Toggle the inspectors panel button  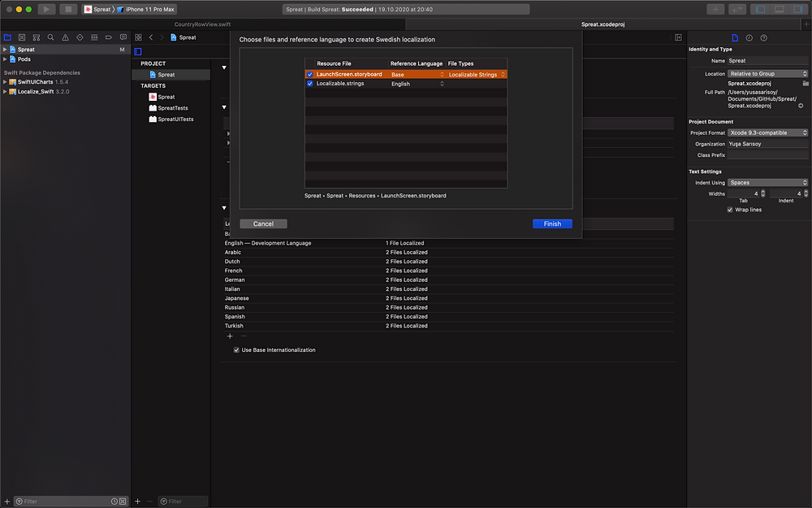pos(797,9)
